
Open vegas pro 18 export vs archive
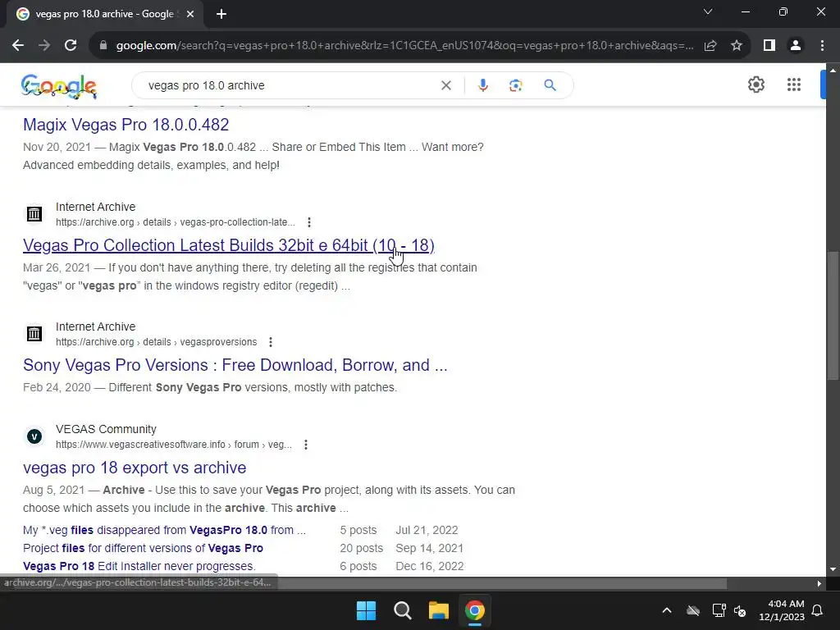coord(135,468)
